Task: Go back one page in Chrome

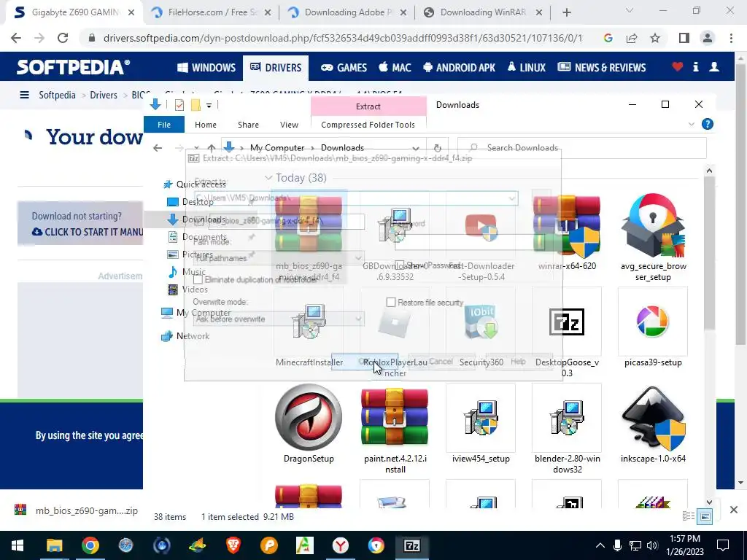Action: (16, 38)
